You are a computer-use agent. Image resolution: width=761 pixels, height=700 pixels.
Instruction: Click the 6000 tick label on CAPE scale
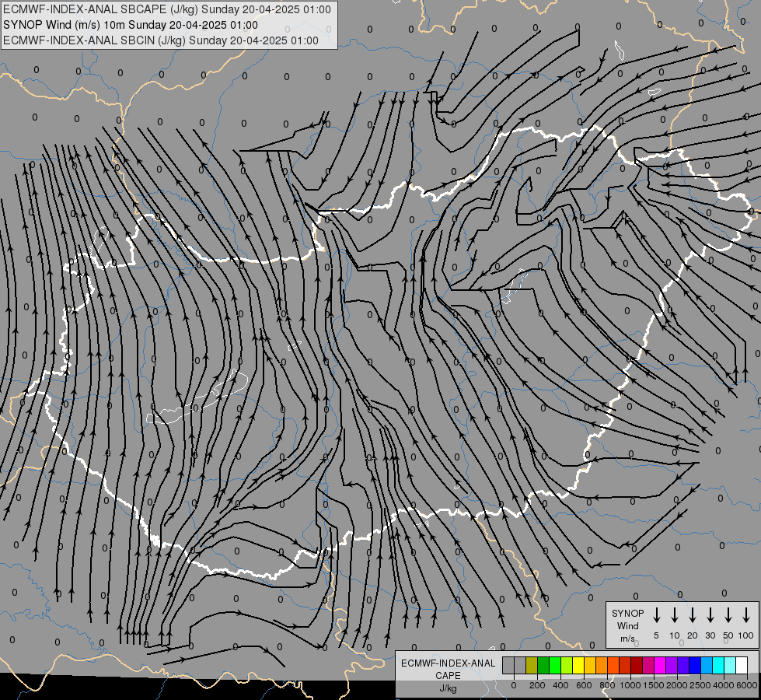(x=746, y=685)
